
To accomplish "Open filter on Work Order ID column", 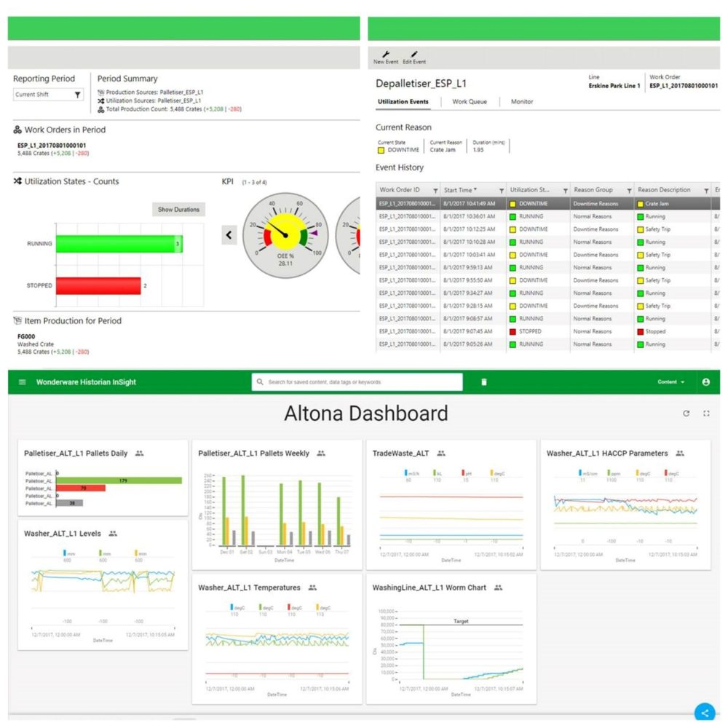I will [435, 191].
